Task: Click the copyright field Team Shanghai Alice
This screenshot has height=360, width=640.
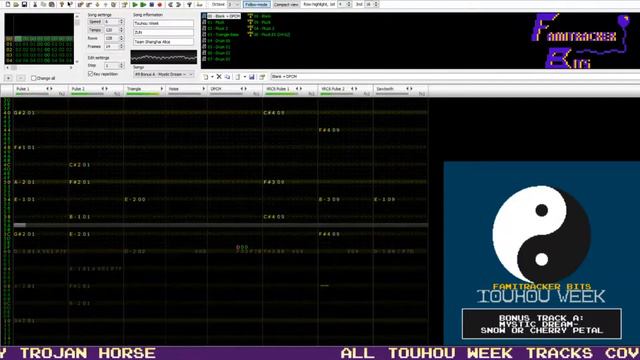Action: coord(163,42)
